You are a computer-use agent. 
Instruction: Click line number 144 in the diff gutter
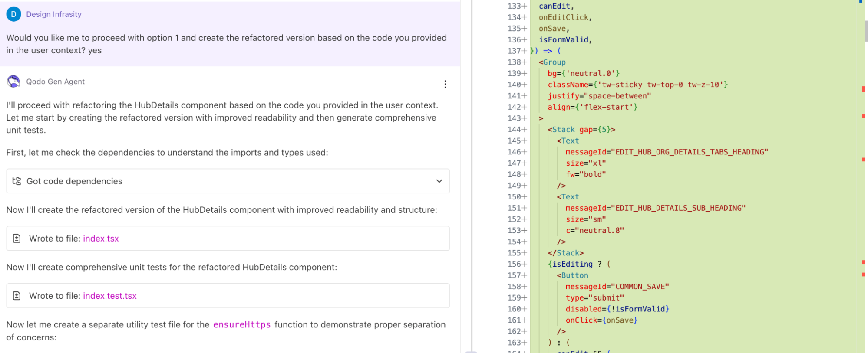514,129
